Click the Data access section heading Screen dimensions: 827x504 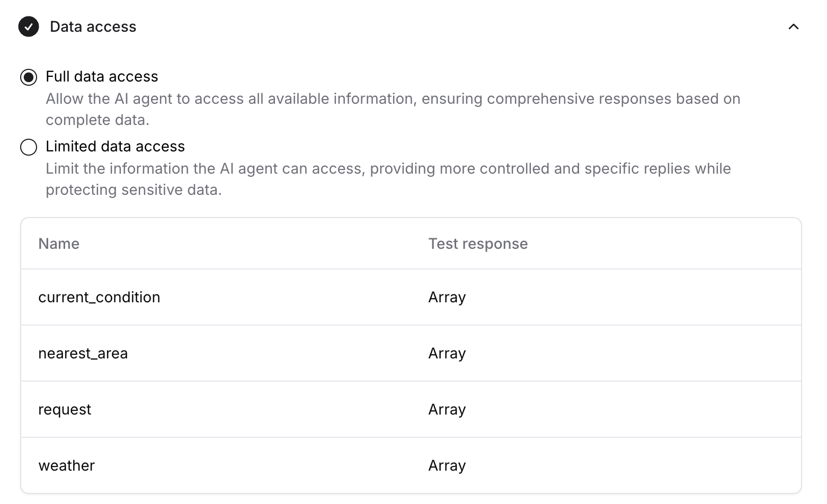pos(93,26)
